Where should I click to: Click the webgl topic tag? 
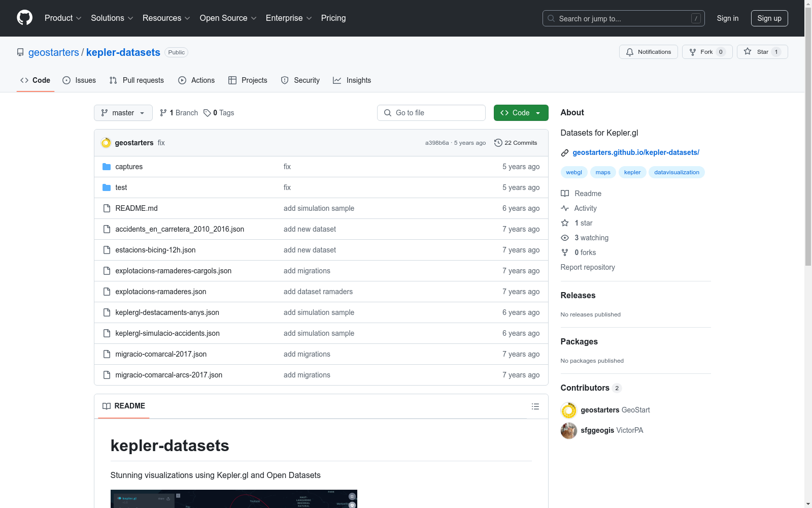(x=574, y=172)
